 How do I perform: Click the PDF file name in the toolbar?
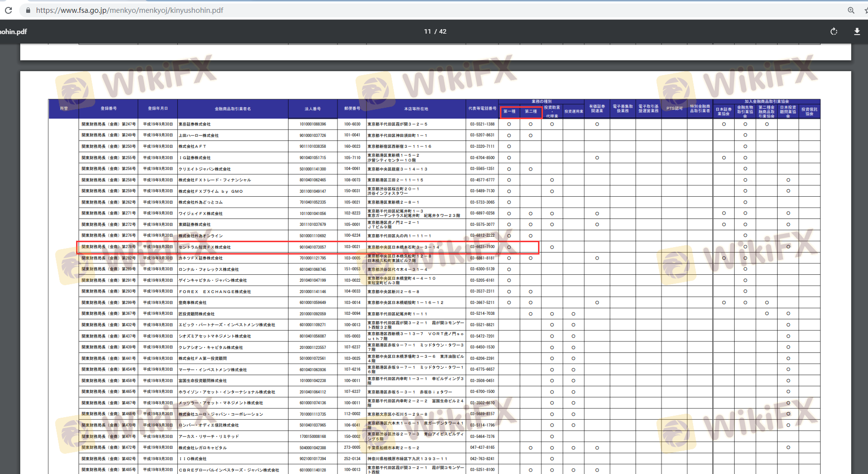pyautogui.click(x=13, y=32)
